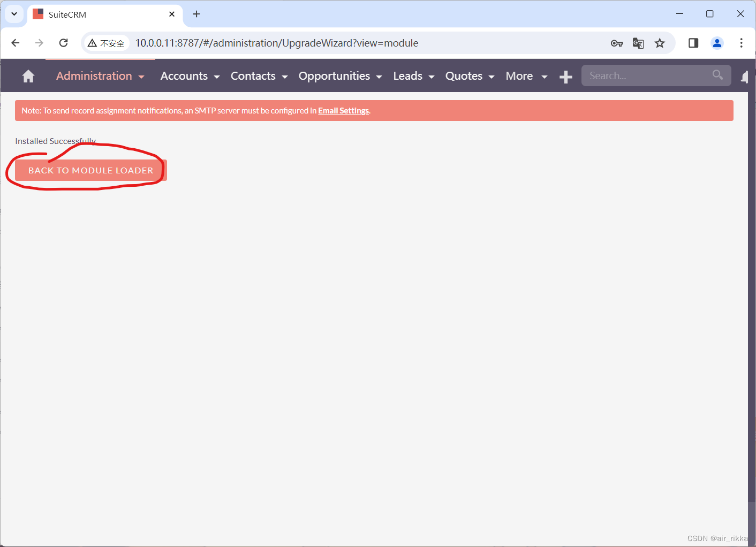Open the Administration dropdown
This screenshot has height=547, width=756.
pos(100,75)
